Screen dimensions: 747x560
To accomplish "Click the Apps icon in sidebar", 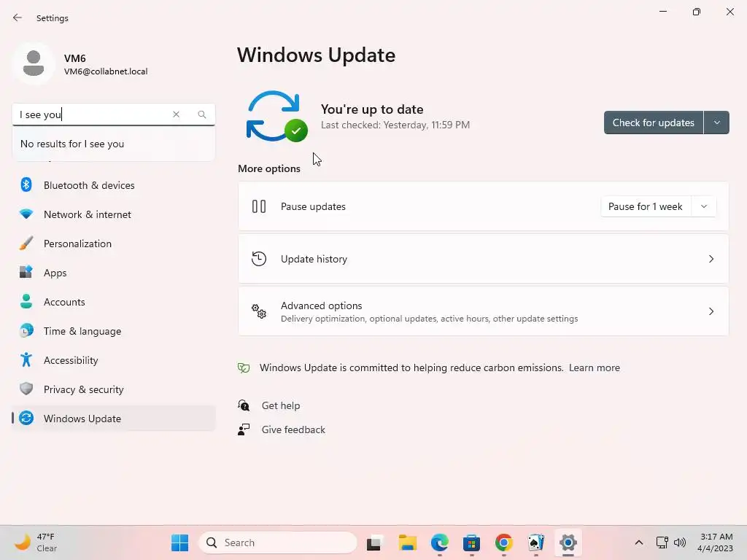I will pos(26,273).
